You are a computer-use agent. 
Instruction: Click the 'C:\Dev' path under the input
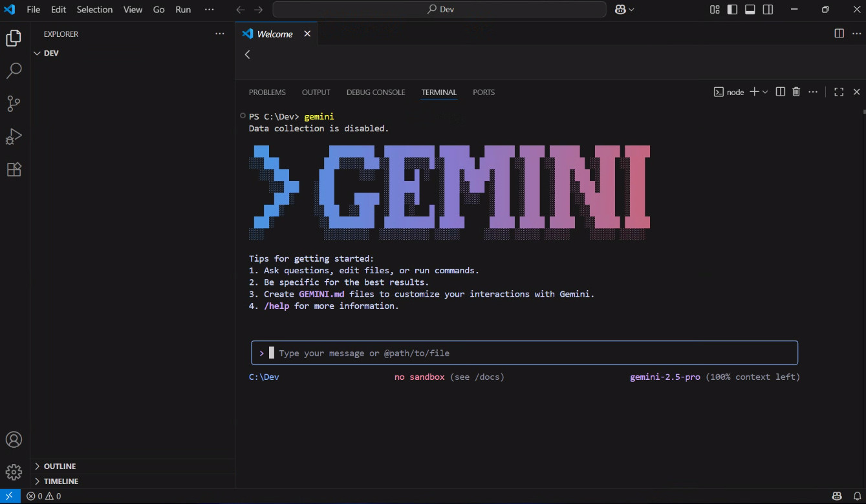coord(264,377)
